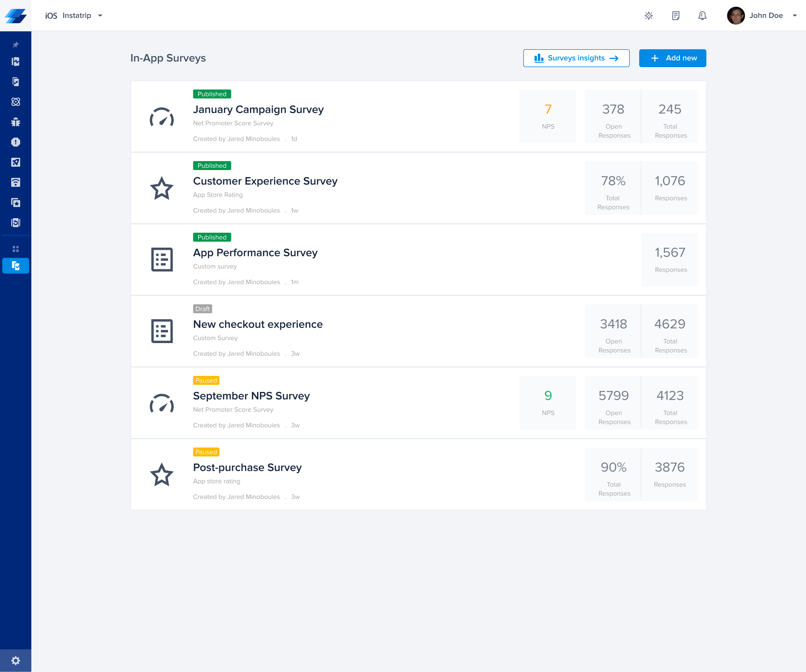806x672 pixels.
Task: Expand the John Doe account menu
Action: pyautogui.click(x=794, y=16)
